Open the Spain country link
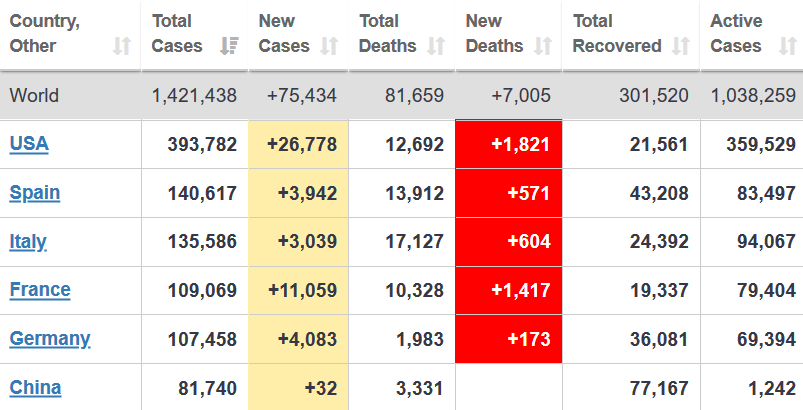The height and width of the screenshot is (410, 803). coord(35,193)
